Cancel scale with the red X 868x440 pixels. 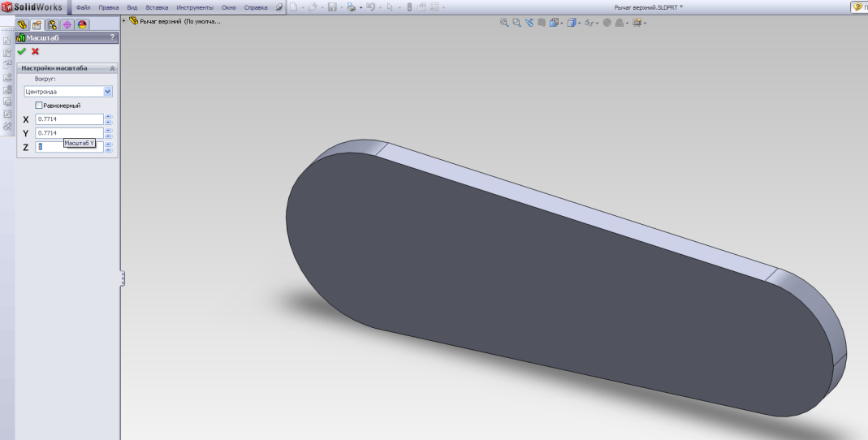pyautogui.click(x=35, y=51)
